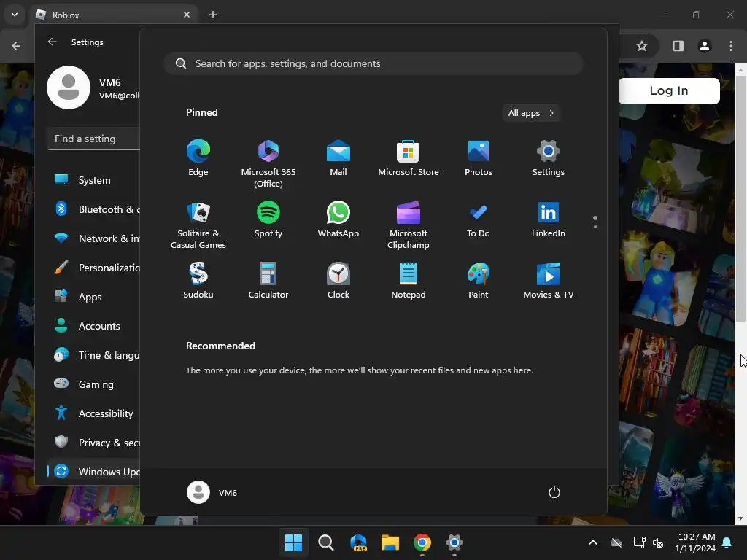Viewport: 747px width, 560px height.
Task: Switch to Chrome on taskbar
Action: (422, 542)
